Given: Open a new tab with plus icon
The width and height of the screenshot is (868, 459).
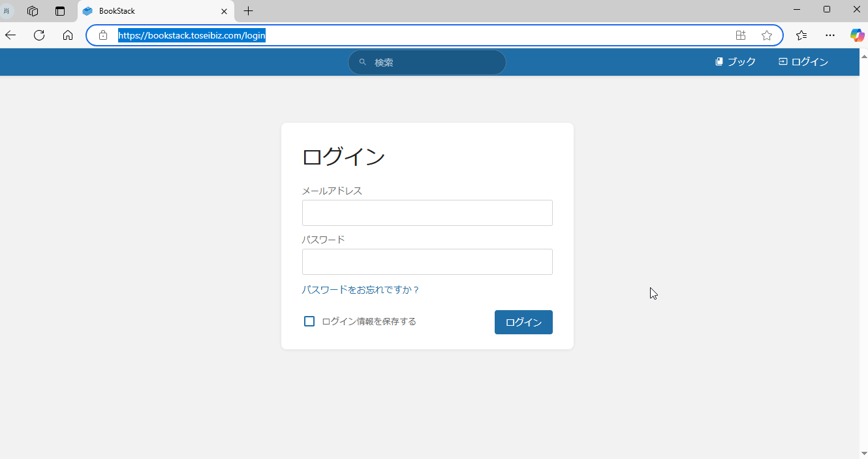Looking at the screenshot, I should coord(248,11).
